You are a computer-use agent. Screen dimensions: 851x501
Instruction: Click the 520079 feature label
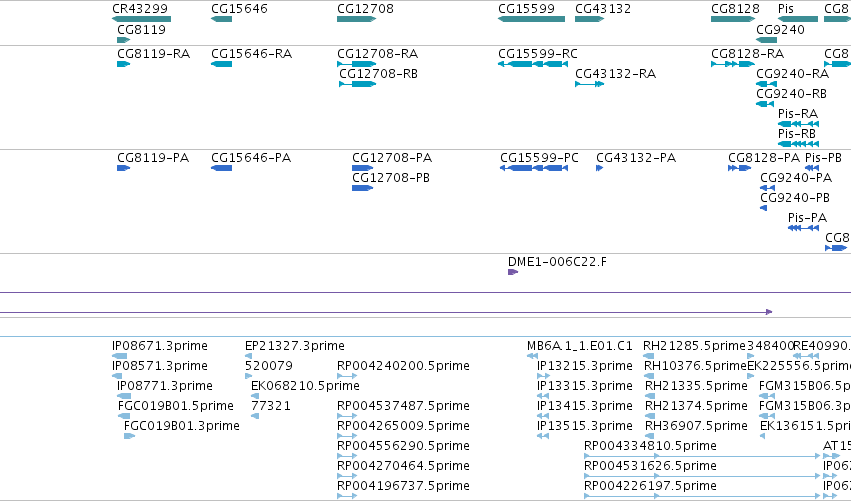pos(269,366)
